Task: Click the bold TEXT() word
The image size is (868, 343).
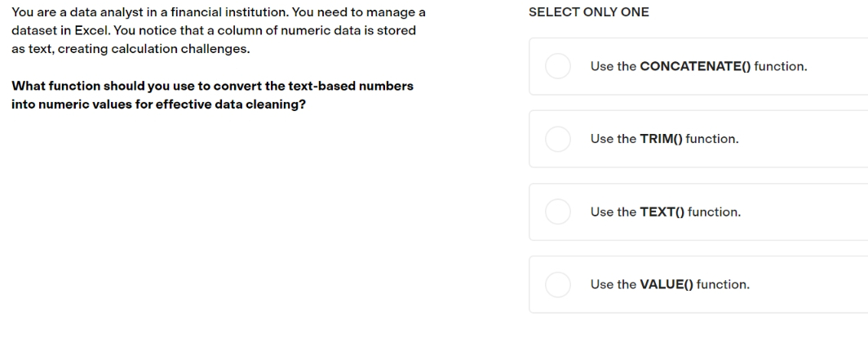Action: pyautogui.click(x=662, y=212)
